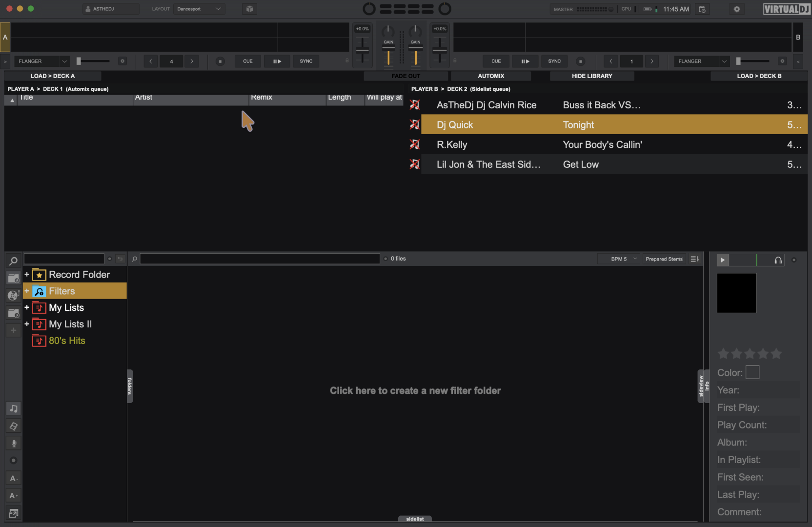The height and width of the screenshot is (527, 812).
Task: Open the settings gear in the top bar
Action: point(737,9)
